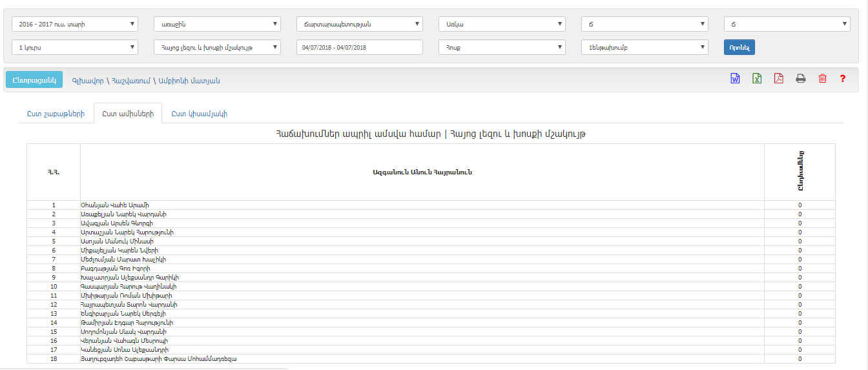Open help via red question mark
The height and width of the screenshot is (370, 868).
[843, 79]
